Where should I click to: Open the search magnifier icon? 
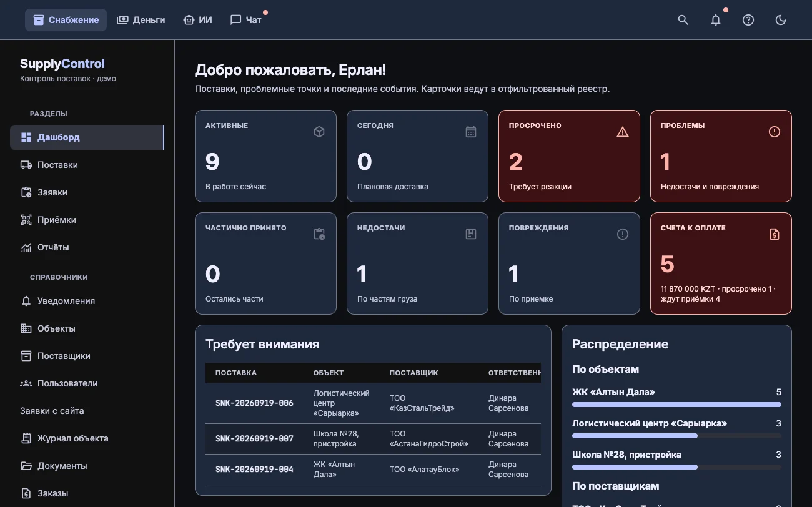click(x=683, y=20)
